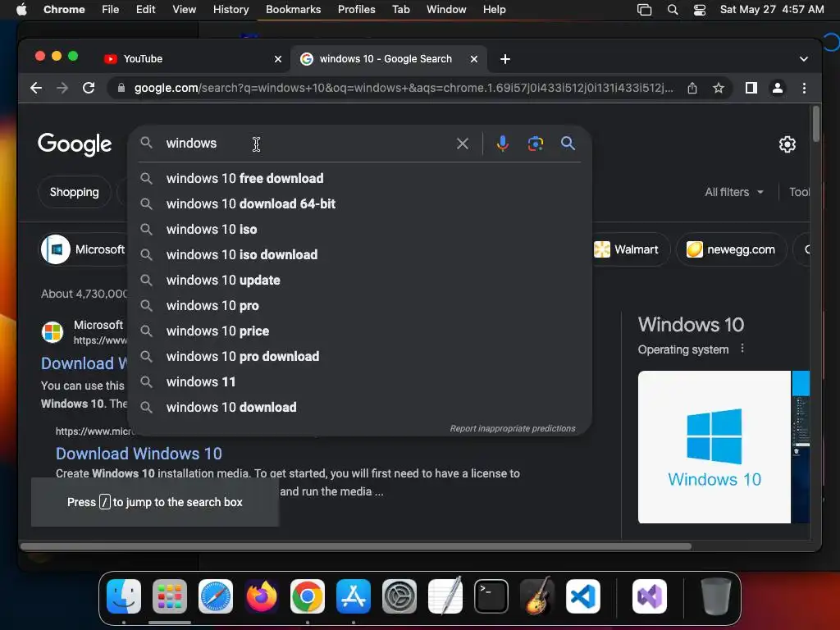The height and width of the screenshot is (630, 840).
Task: Start voice search with microphone icon
Action: click(x=503, y=144)
